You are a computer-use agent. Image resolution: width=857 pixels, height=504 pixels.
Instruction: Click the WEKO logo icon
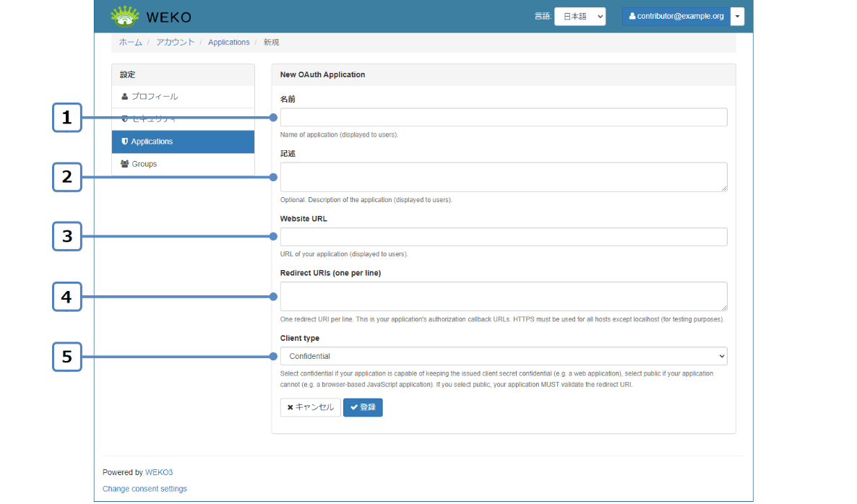click(x=125, y=15)
